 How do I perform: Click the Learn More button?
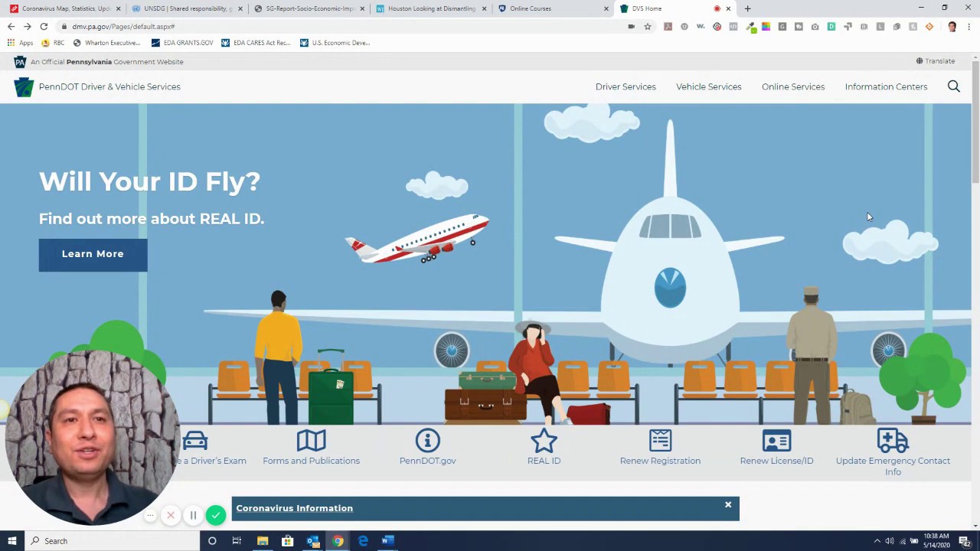pos(93,254)
